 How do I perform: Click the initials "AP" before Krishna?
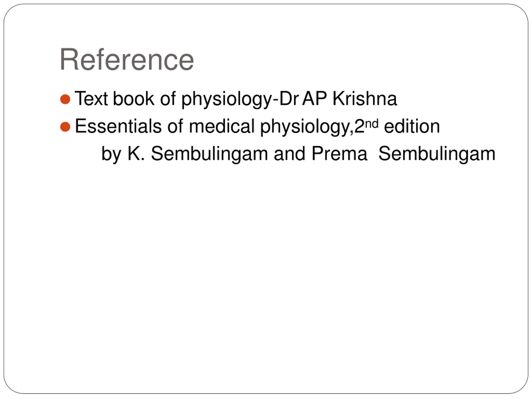(315, 99)
